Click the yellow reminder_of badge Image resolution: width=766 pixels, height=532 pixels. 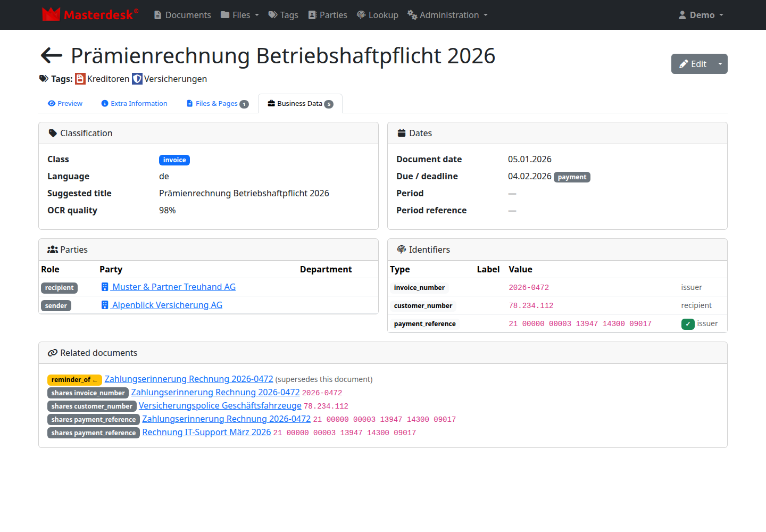coord(74,380)
